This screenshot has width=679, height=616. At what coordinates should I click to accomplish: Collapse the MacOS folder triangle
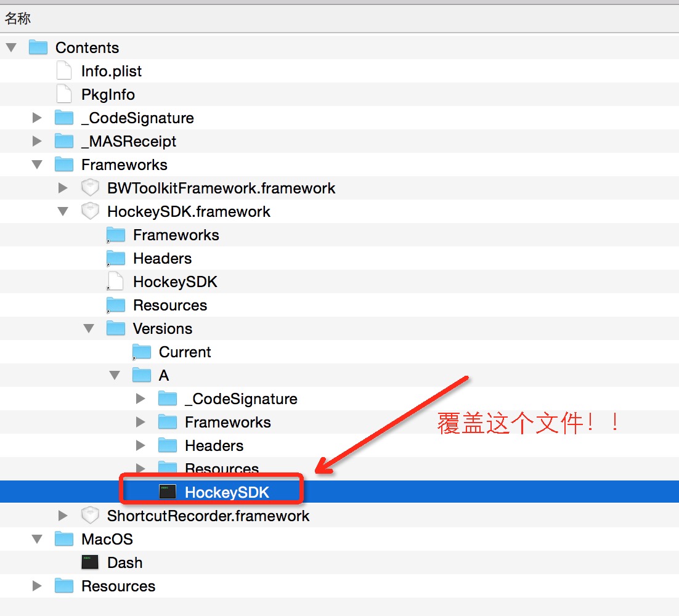click(37, 539)
